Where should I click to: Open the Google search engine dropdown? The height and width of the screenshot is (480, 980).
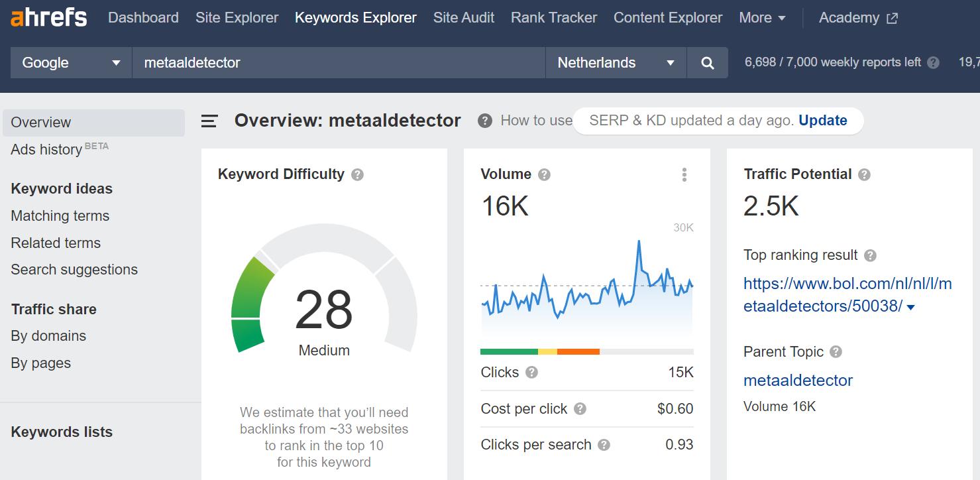coord(71,63)
